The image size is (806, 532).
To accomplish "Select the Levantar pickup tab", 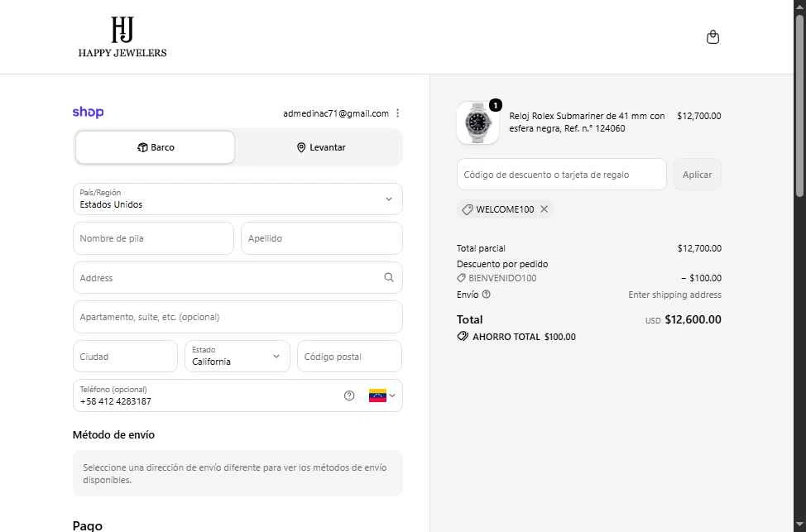I will (x=321, y=147).
